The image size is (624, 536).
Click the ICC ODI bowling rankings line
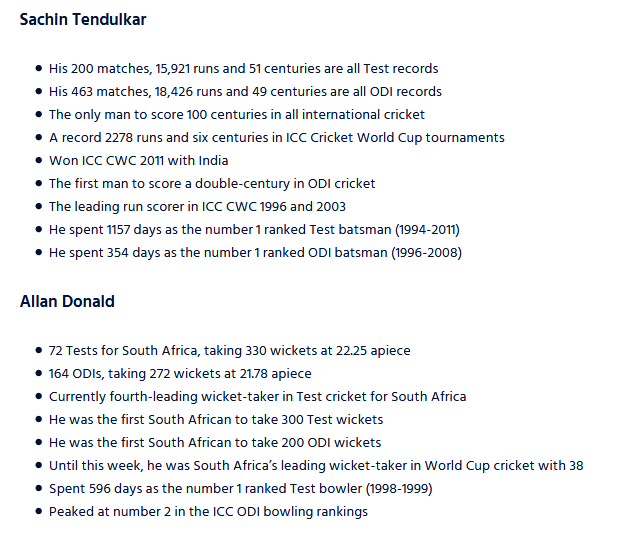(x=208, y=512)
